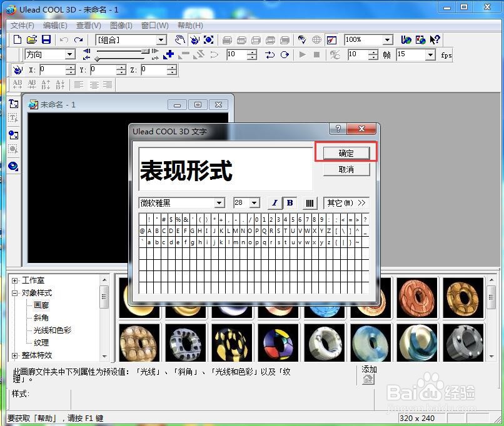
Task: Click the Edit graphic tool icon
Action: 14,149
